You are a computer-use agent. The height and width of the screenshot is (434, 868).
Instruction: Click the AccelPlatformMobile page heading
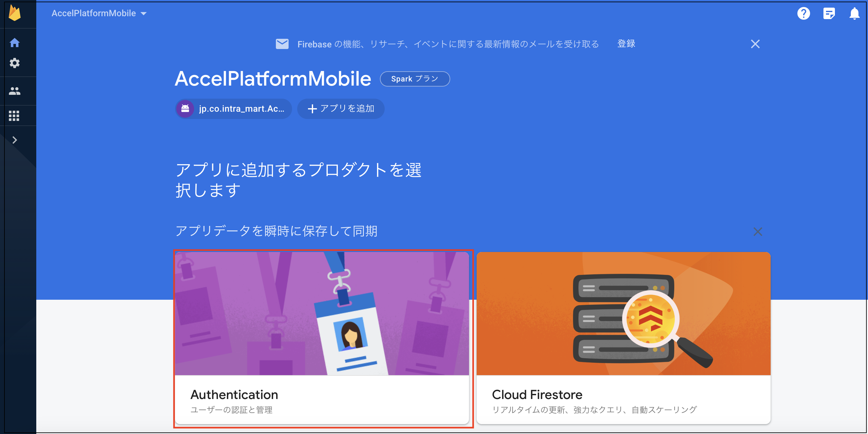click(273, 79)
